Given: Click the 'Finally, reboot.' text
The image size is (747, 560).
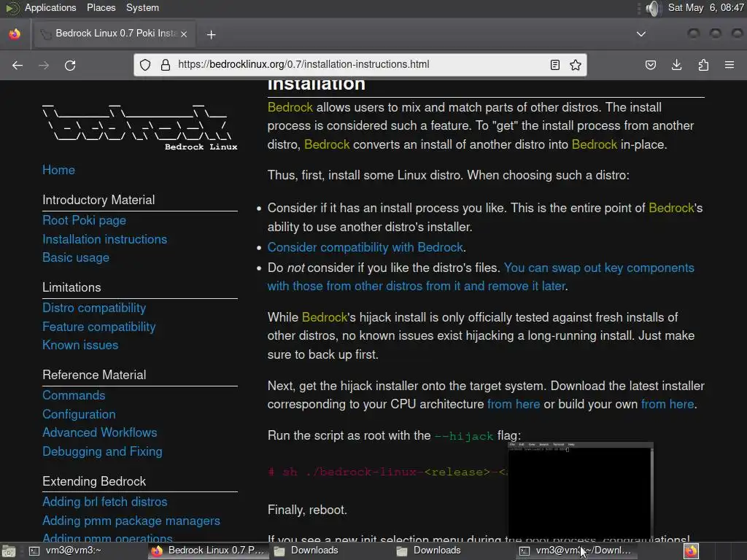Looking at the screenshot, I should [x=307, y=510].
